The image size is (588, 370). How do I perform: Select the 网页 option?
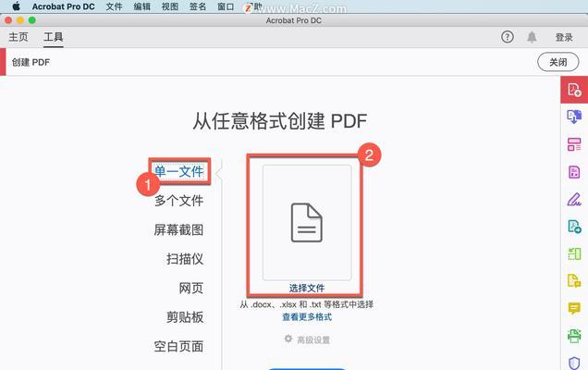[191, 288]
